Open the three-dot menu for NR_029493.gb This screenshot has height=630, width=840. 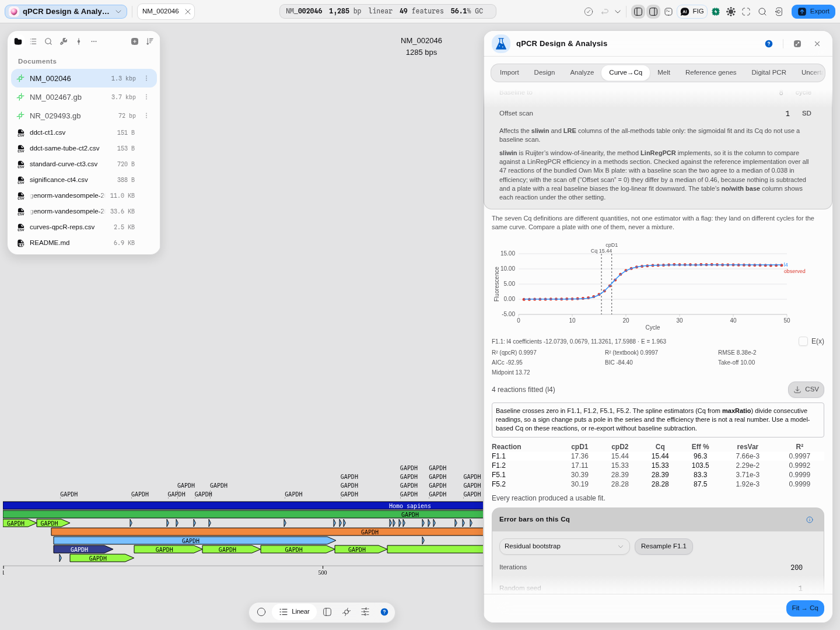[146, 116]
